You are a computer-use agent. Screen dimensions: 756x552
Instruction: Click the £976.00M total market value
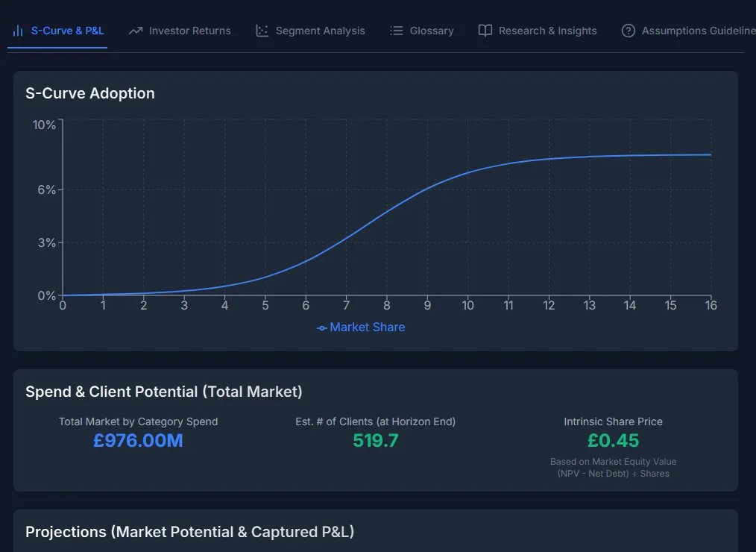coord(138,441)
